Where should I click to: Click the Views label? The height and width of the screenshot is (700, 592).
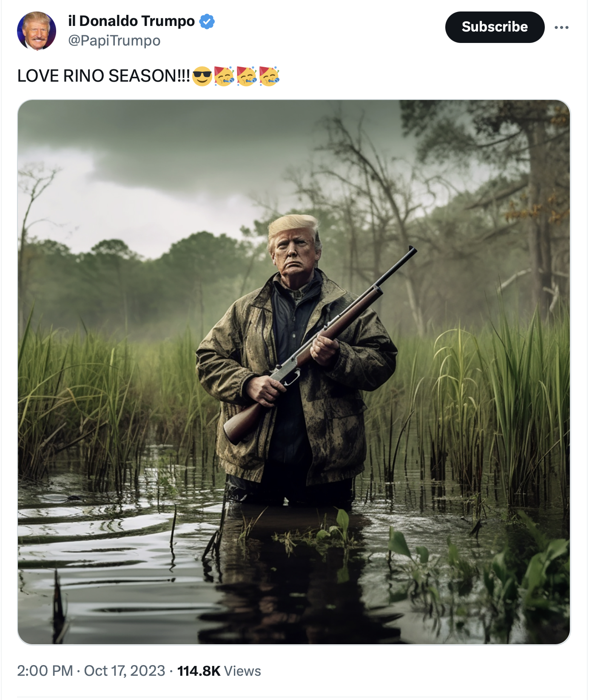point(242,671)
